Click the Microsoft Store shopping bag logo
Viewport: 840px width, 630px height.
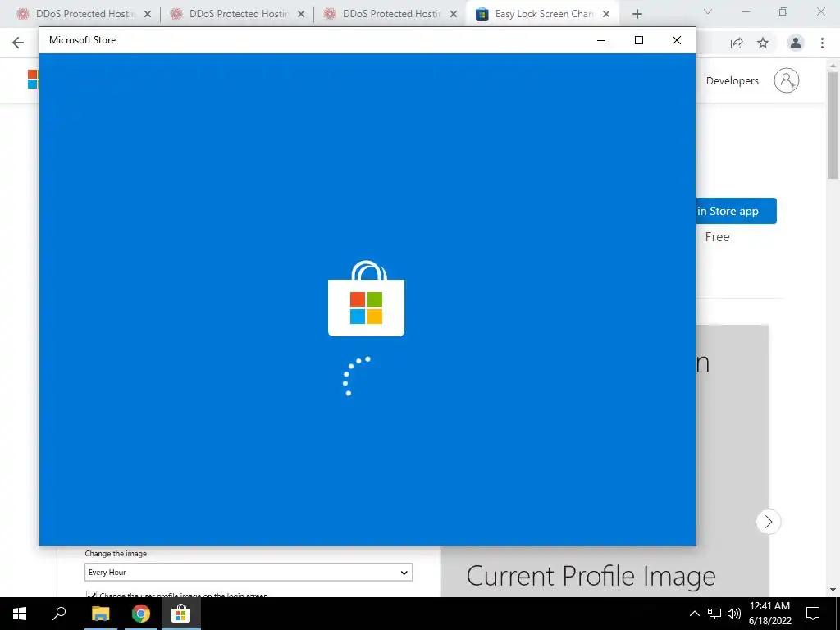click(367, 299)
